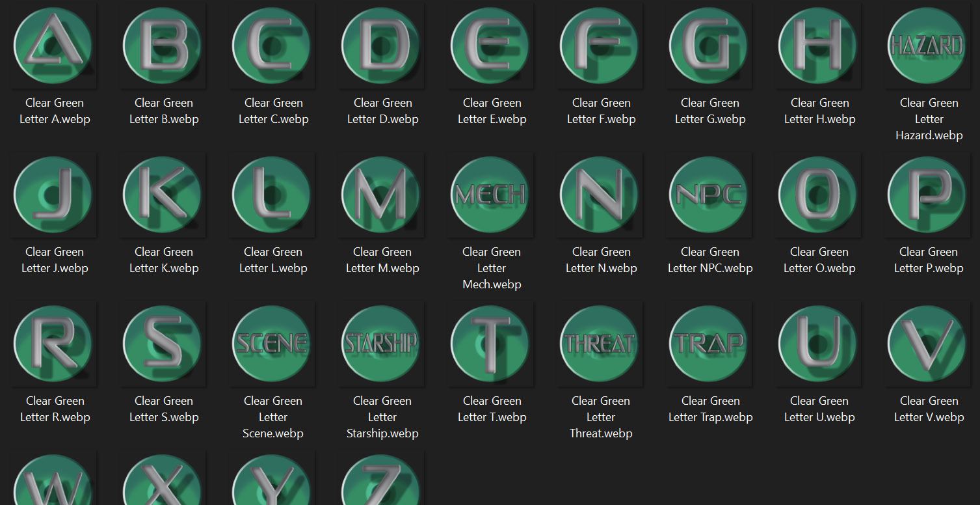Click the filename 'Clear Green Letter R.webp'
Screen dimensions: 980x505
(55, 409)
